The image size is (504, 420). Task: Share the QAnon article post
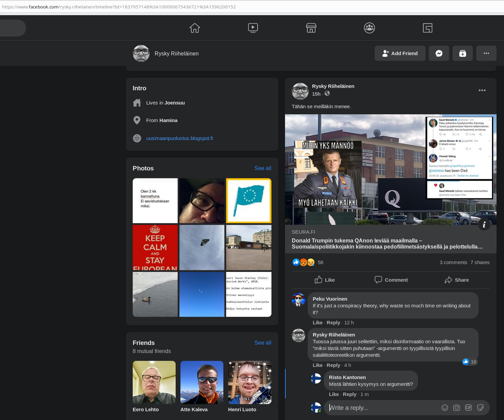[457, 280]
